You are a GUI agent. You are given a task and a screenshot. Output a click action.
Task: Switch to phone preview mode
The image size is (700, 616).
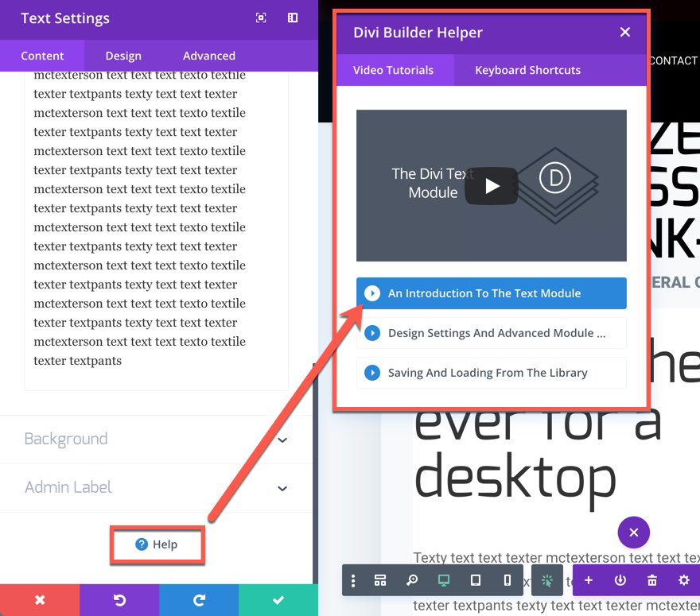coord(507,581)
